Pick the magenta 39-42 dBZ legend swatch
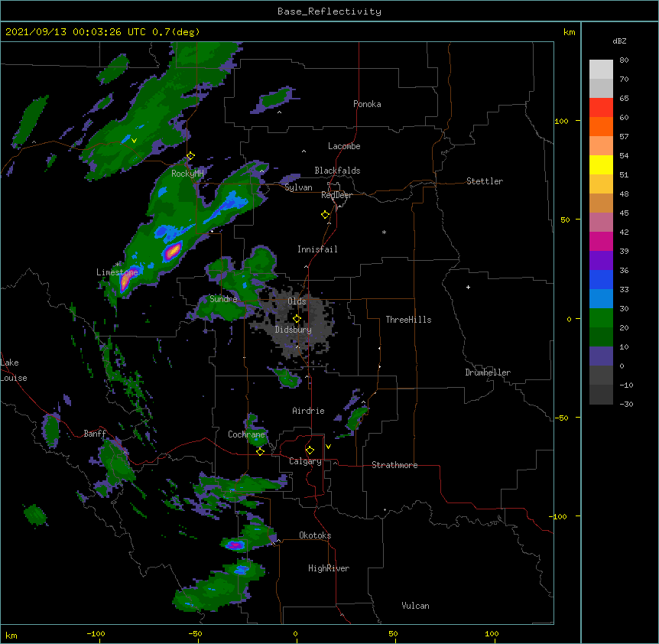This screenshot has height=644, width=659. pos(601,241)
